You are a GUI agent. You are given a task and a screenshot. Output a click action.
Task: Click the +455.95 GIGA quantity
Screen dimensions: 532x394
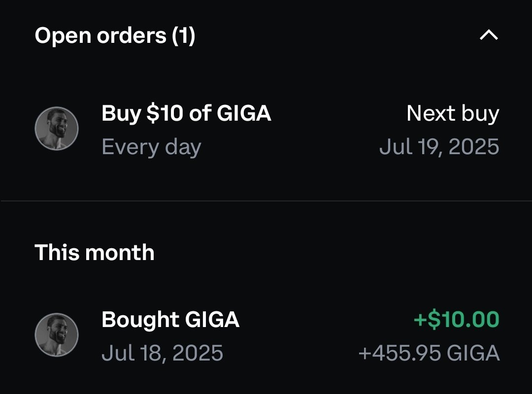429,353
